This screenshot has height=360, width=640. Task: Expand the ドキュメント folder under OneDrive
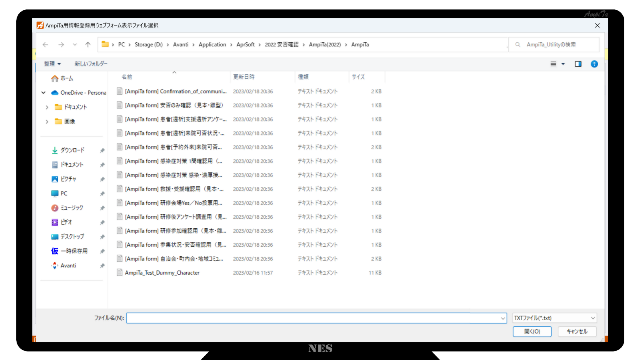click(47, 107)
